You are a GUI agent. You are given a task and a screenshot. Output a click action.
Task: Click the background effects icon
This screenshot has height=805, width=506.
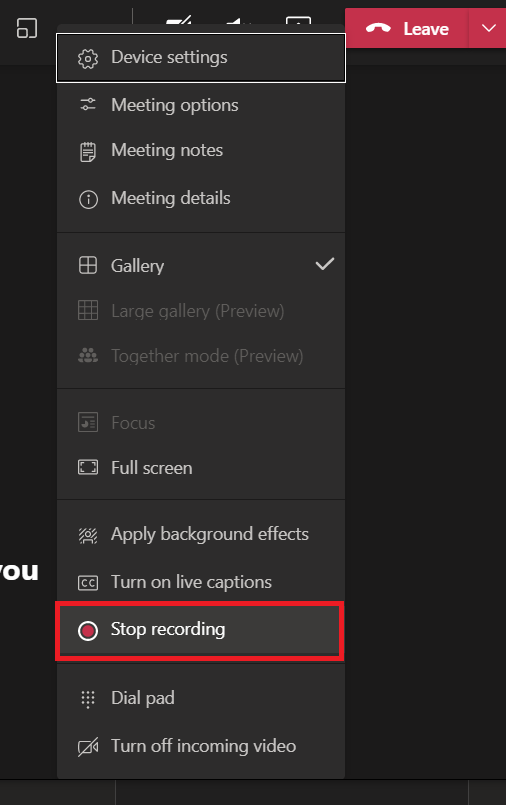tap(88, 535)
